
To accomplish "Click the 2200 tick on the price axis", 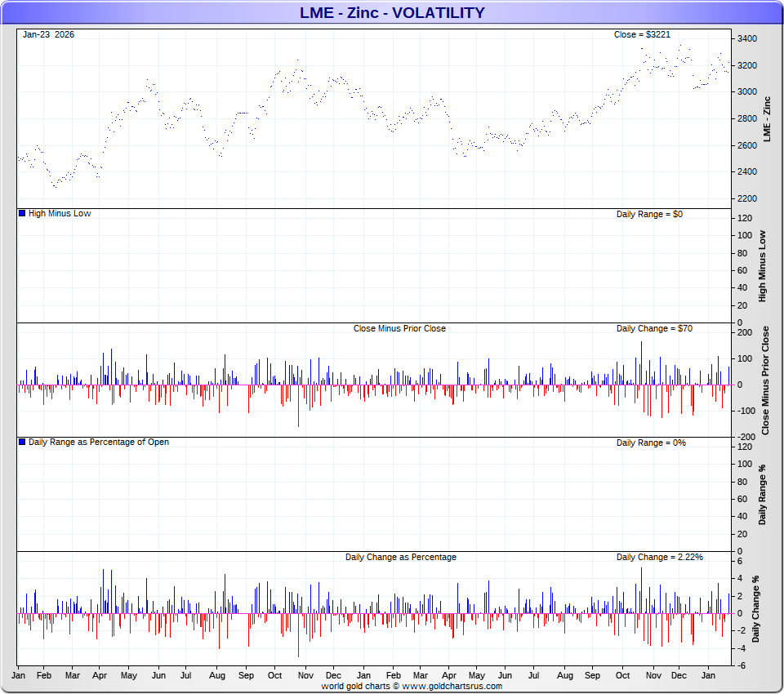I will [x=746, y=198].
